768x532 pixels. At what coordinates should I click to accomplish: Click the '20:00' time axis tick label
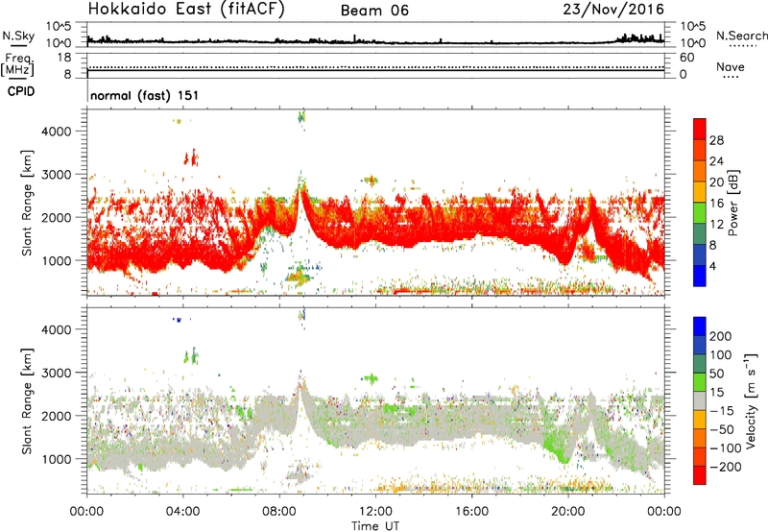coord(567,512)
